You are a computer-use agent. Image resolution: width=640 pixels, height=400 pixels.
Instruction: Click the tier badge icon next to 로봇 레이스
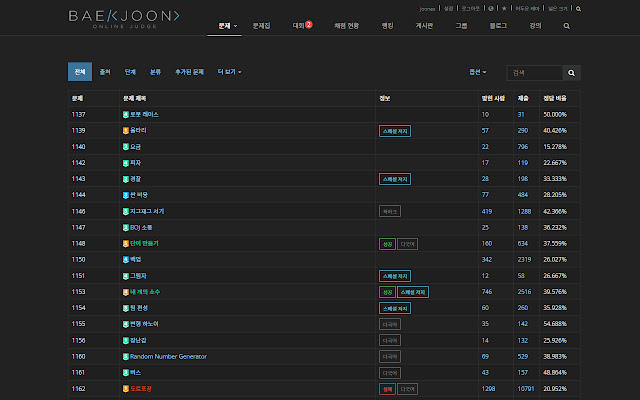(x=126, y=115)
